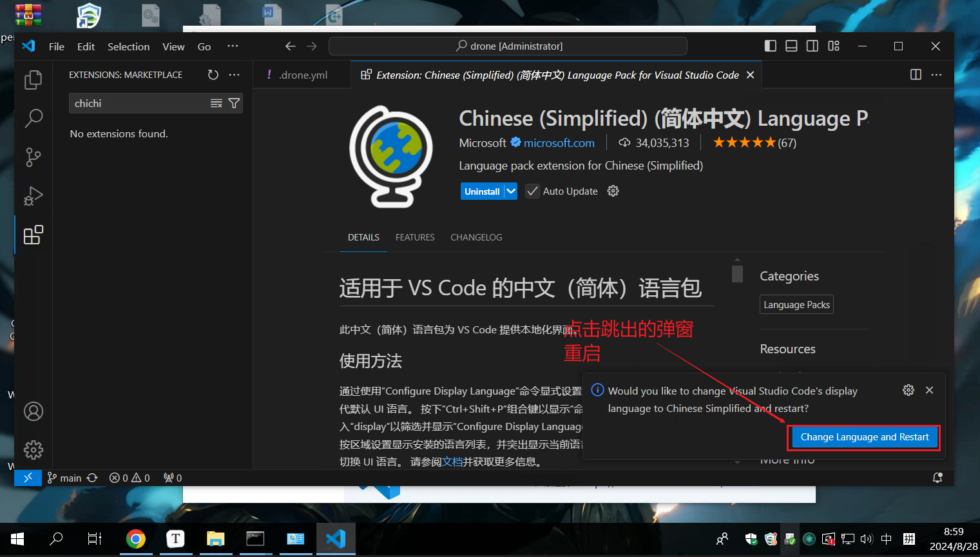This screenshot has height=557, width=980.
Task: Click the extension globe icon image
Action: (x=392, y=157)
